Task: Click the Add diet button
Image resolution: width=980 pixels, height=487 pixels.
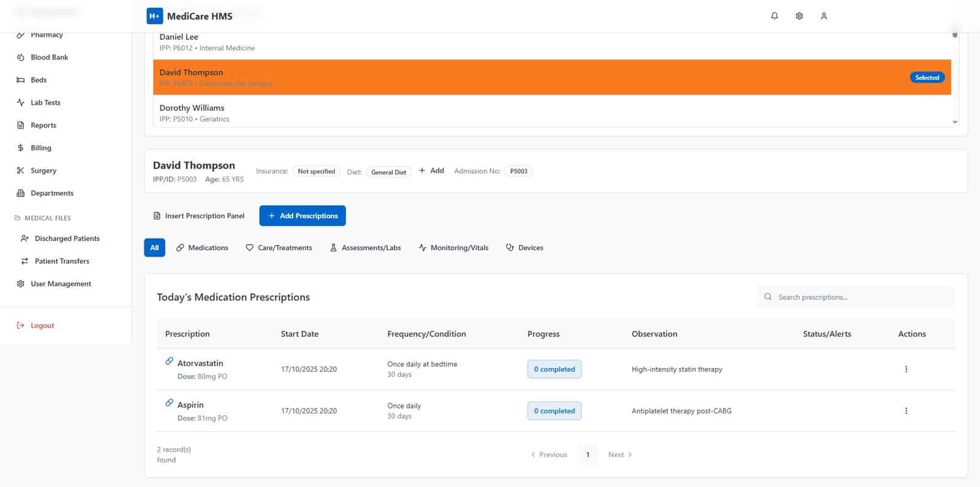Action: 431,171
